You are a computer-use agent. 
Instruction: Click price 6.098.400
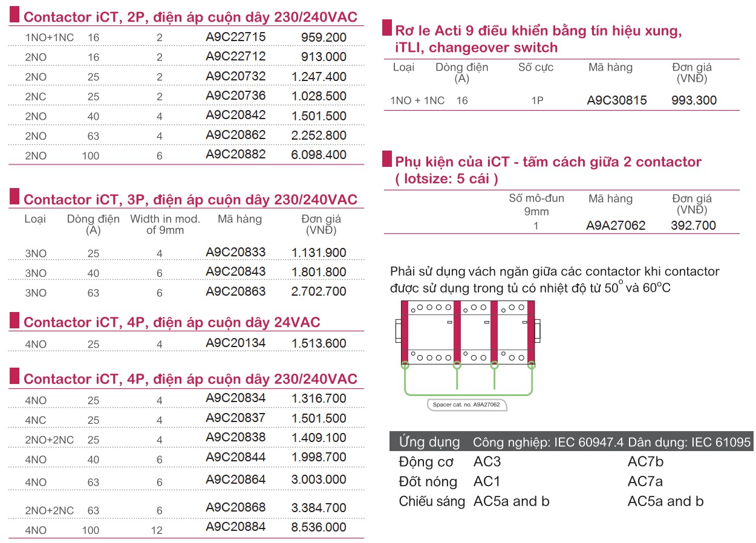[x=319, y=155]
